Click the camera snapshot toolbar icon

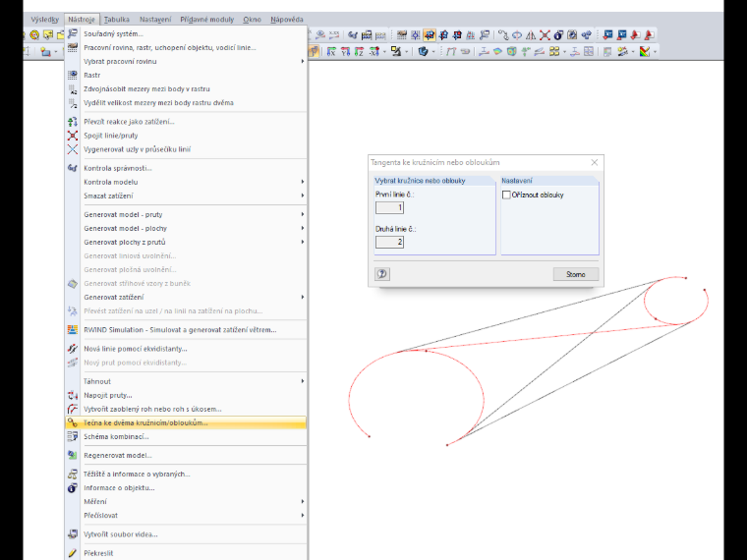pos(572,34)
